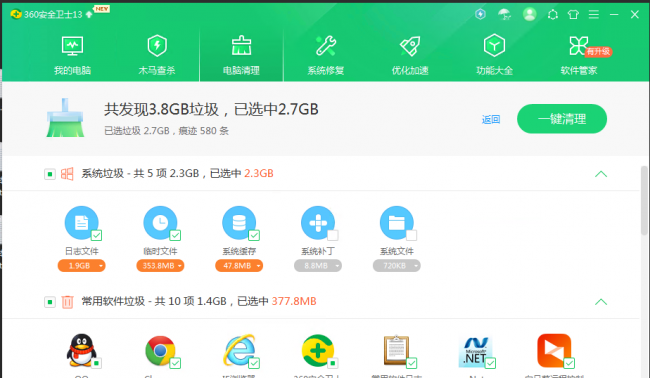
Task: Click the 有升级 badge
Action: tap(598, 52)
